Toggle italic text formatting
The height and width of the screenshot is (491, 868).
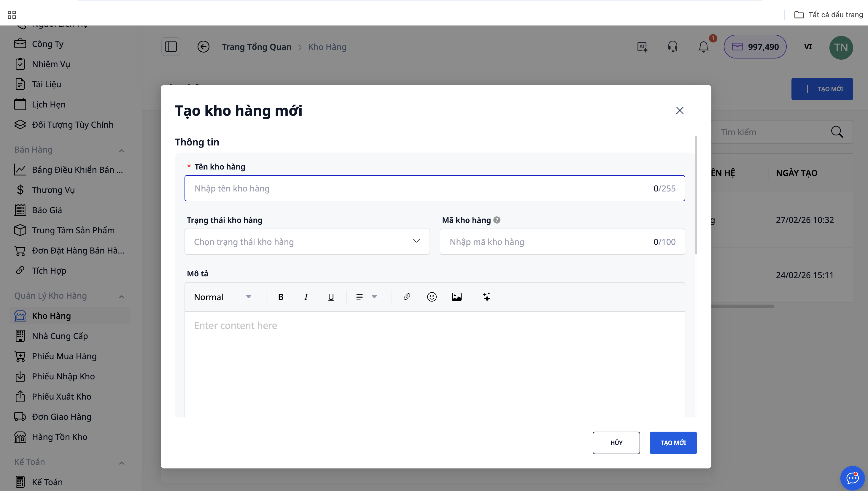(306, 297)
